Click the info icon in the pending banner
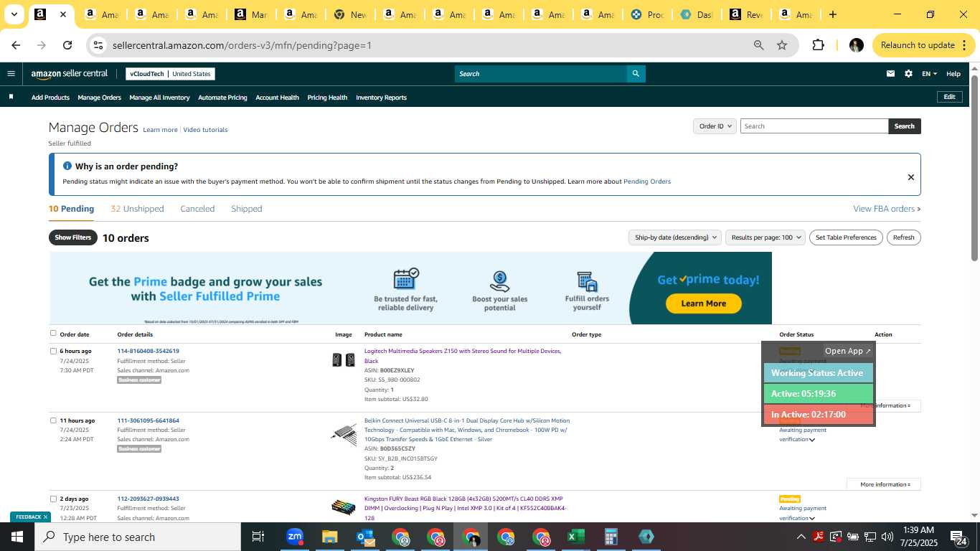Image resolution: width=980 pixels, height=551 pixels. point(67,166)
